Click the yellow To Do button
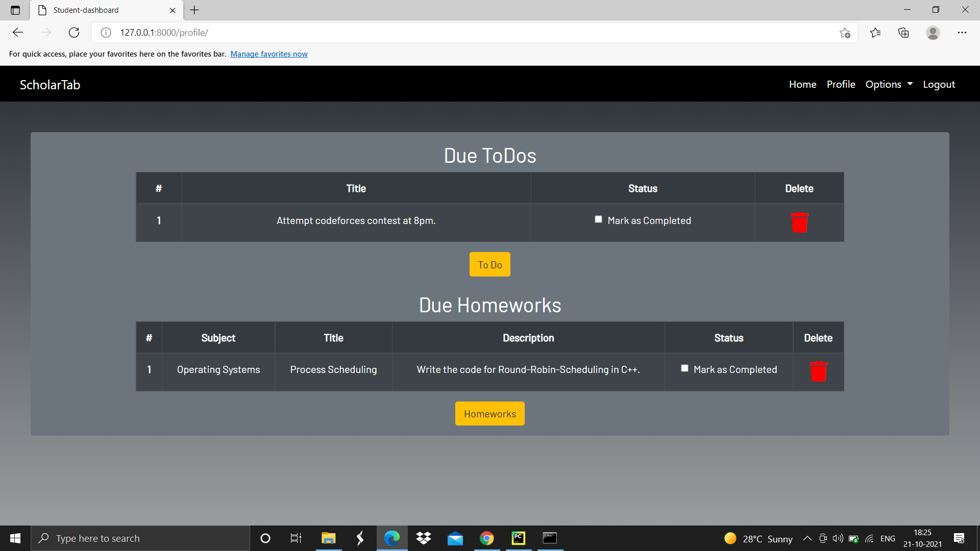Screen dimensions: 980x551 click(x=489, y=264)
